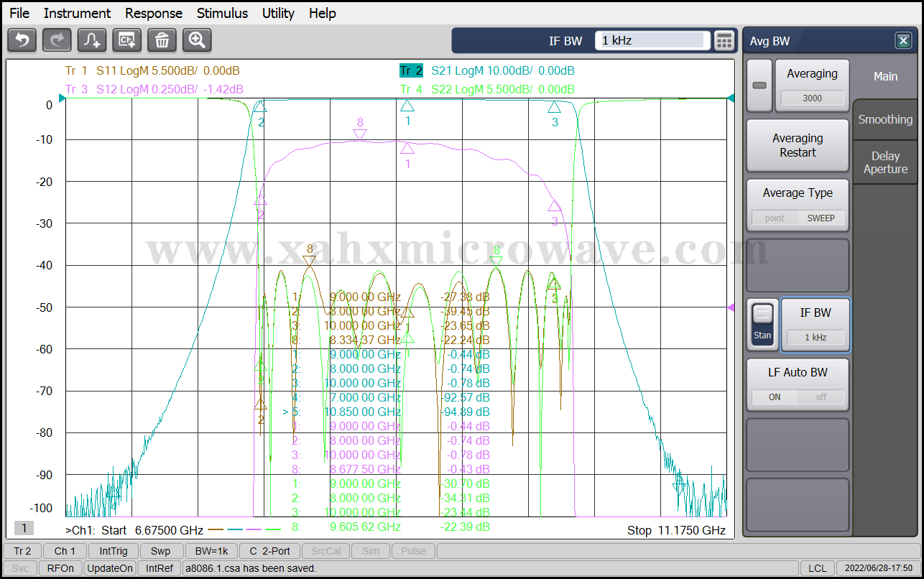Click window number 1 tab
The height and width of the screenshot is (579, 924).
24,528
